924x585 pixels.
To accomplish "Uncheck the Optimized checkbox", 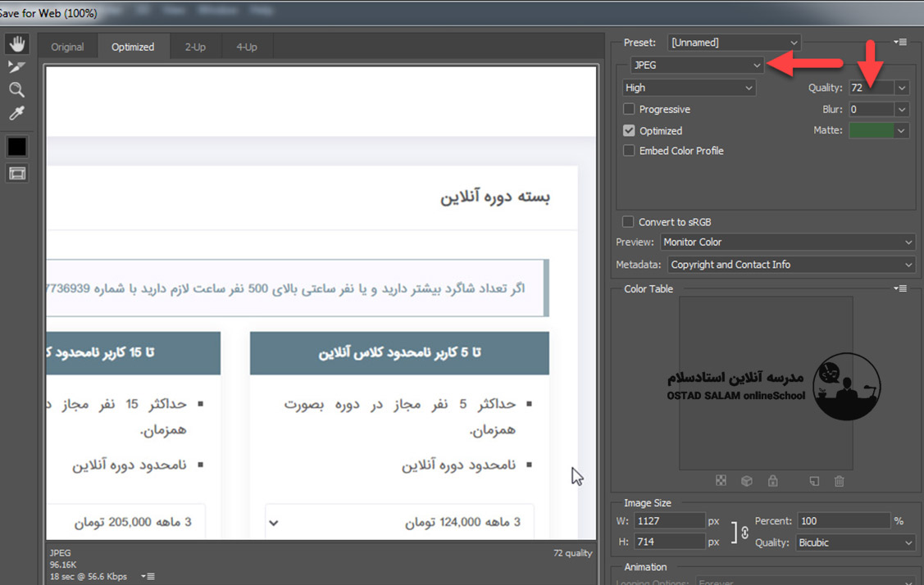I will [629, 130].
